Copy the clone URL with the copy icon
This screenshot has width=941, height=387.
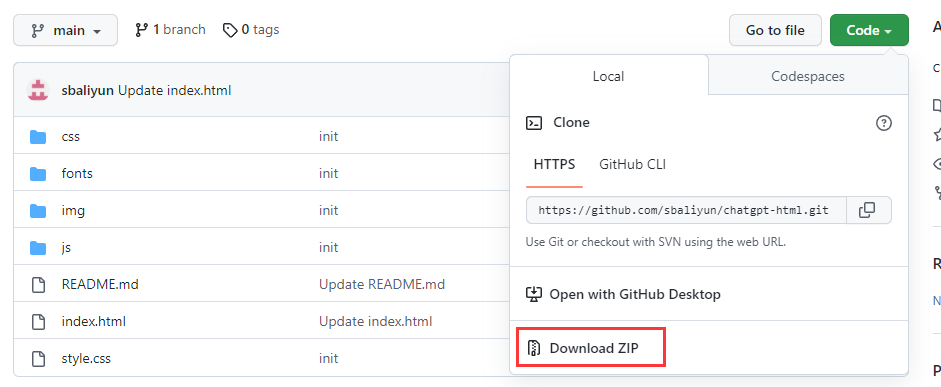pyautogui.click(x=868, y=210)
